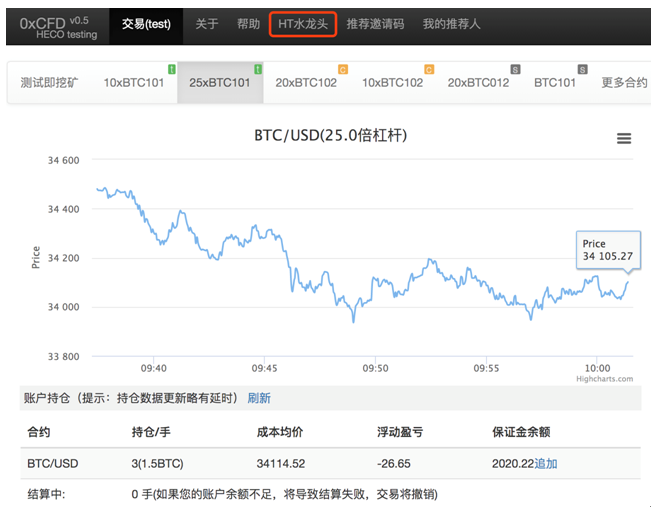651x525 pixels.
Task: Open the 我的推荐人 page
Action: pos(451,24)
